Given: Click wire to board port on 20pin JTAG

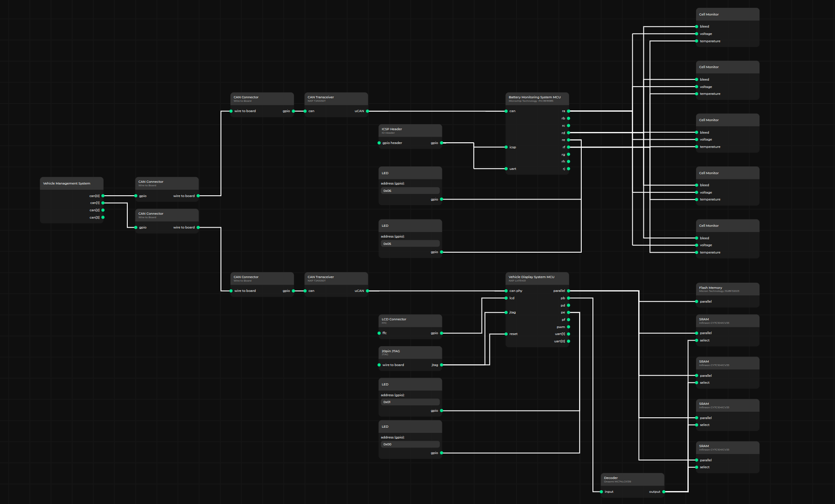Looking at the screenshot, I should pyautogui.click(x=379, y=365).
